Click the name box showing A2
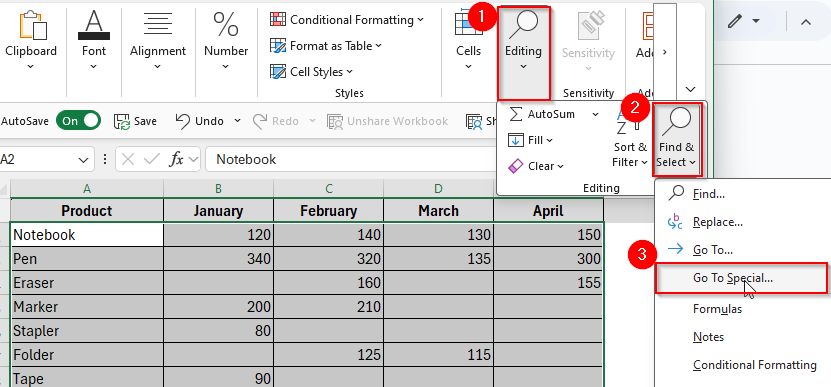Viewport: 831px width, 387px height. point(37,160)
